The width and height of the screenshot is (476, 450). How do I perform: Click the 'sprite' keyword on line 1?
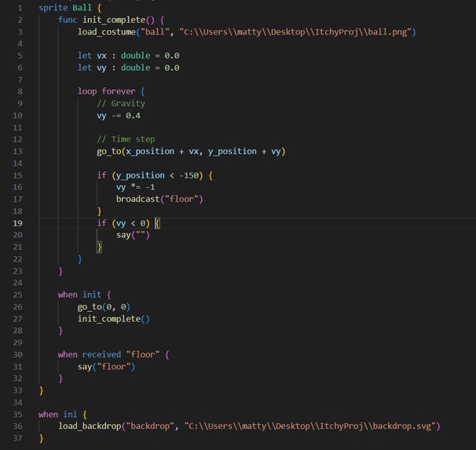pos(53,8)
